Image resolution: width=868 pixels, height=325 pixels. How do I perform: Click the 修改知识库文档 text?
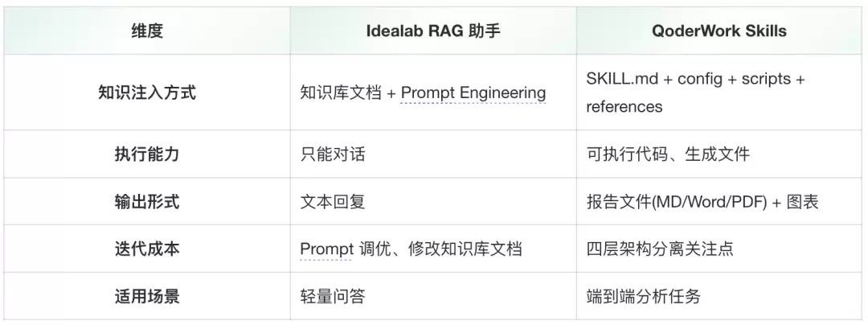click(465, 249)
